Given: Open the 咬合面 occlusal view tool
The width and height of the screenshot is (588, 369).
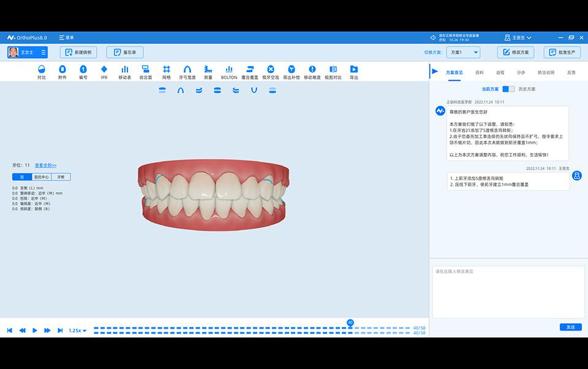Looking at the screenshot, I should 145,72.
